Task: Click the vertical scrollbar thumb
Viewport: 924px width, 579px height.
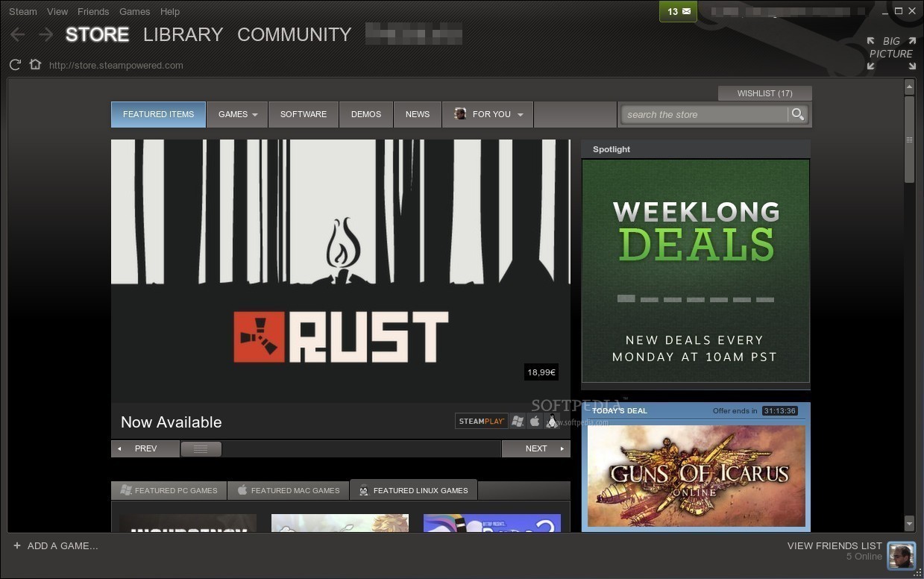Action: pyautogui.click(x=909, y=139)
